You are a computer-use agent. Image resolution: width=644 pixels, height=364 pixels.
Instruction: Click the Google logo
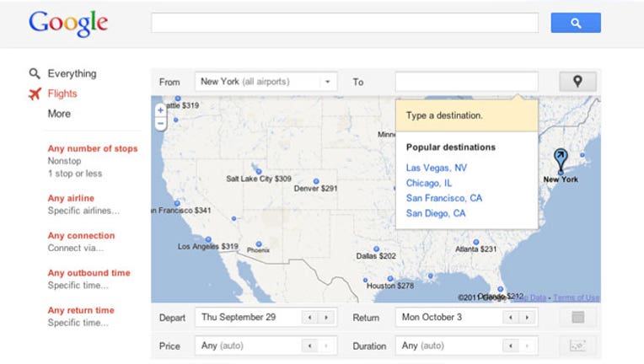68,23
